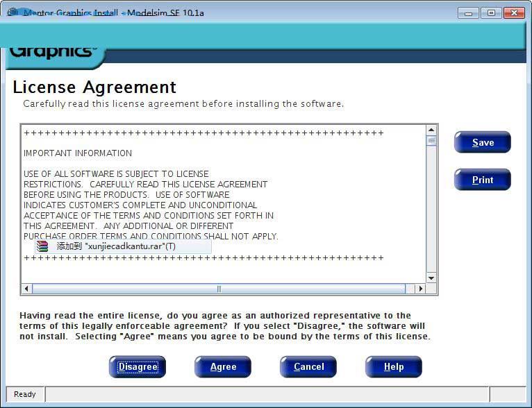Click line "USE OF ALL SOFTWARE IS SUBJECT TO LICENSE"
Screen dimensions: 532x408
[x=116, y=174]
